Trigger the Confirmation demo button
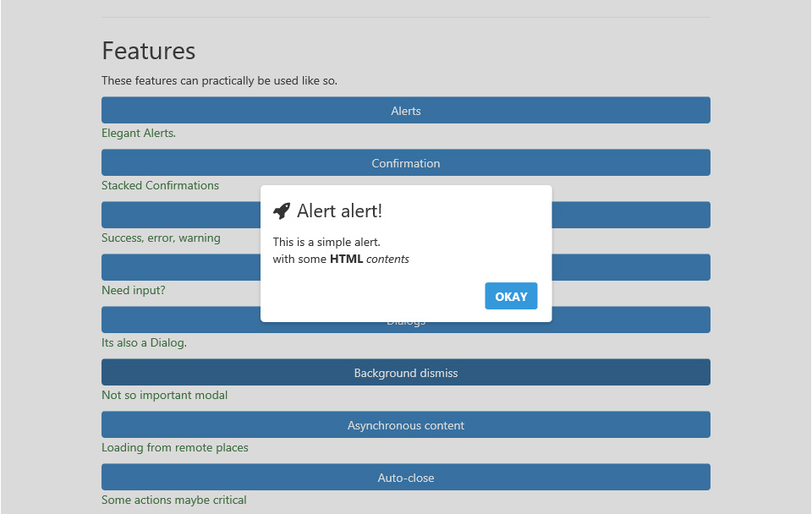The image size is (812, 514). (x=406, y=163)
